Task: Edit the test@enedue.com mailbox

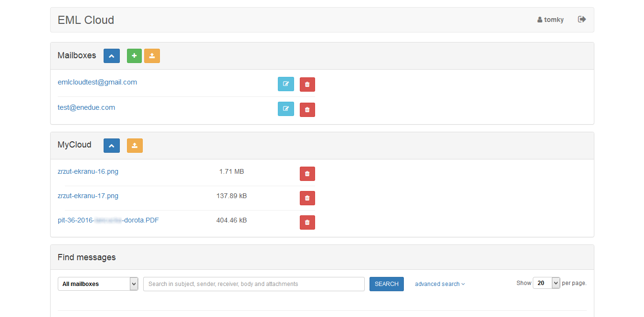Action: (285, 109)
